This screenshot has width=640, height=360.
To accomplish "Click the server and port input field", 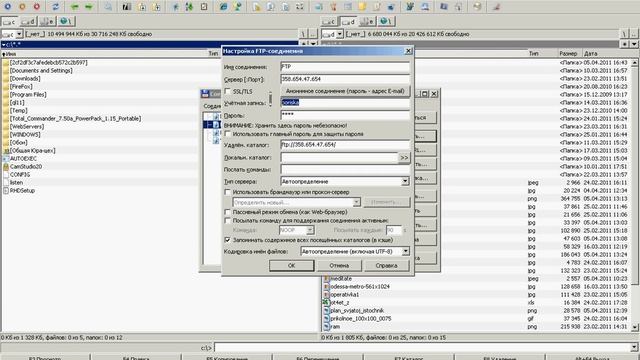I will click(345, 79).
